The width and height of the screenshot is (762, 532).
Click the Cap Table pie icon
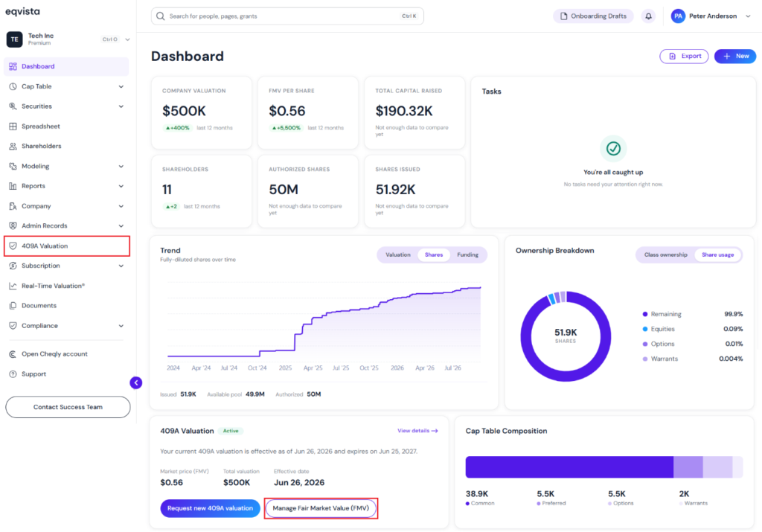pos(13,86)
